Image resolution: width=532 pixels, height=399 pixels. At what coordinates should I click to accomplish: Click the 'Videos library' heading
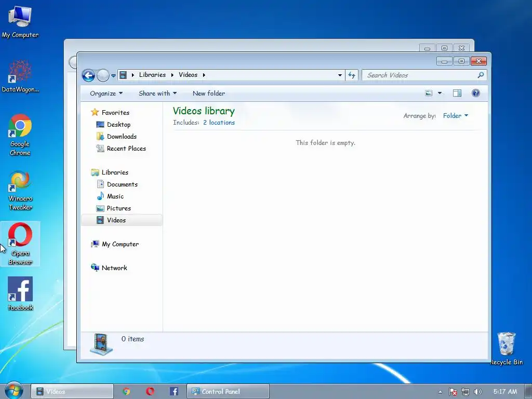[x=204, y=111]
